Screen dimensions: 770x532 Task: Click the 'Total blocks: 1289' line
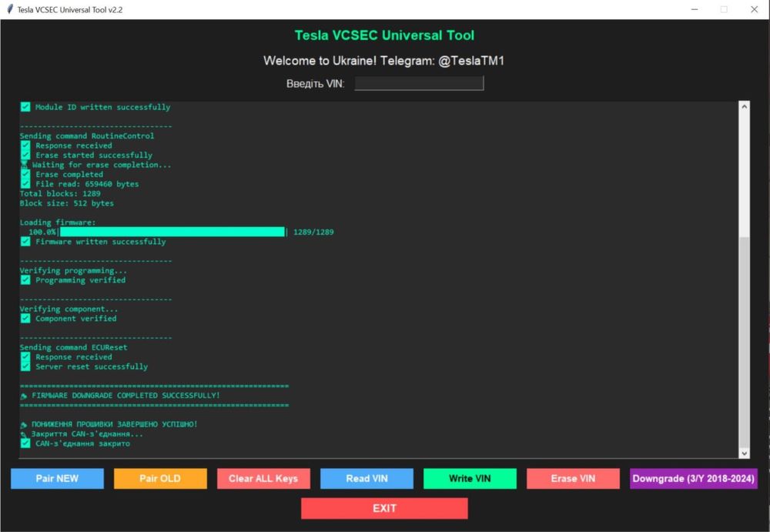(60, 193)
